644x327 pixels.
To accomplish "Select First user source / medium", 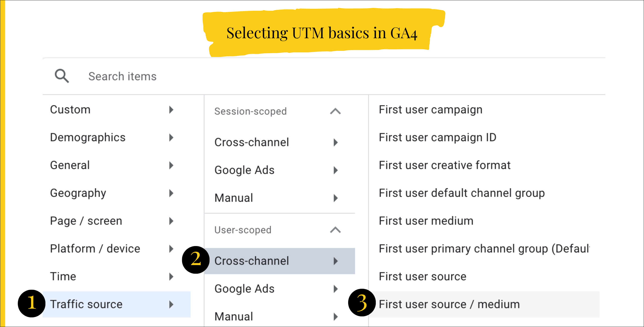I will [x=449, y=304].
